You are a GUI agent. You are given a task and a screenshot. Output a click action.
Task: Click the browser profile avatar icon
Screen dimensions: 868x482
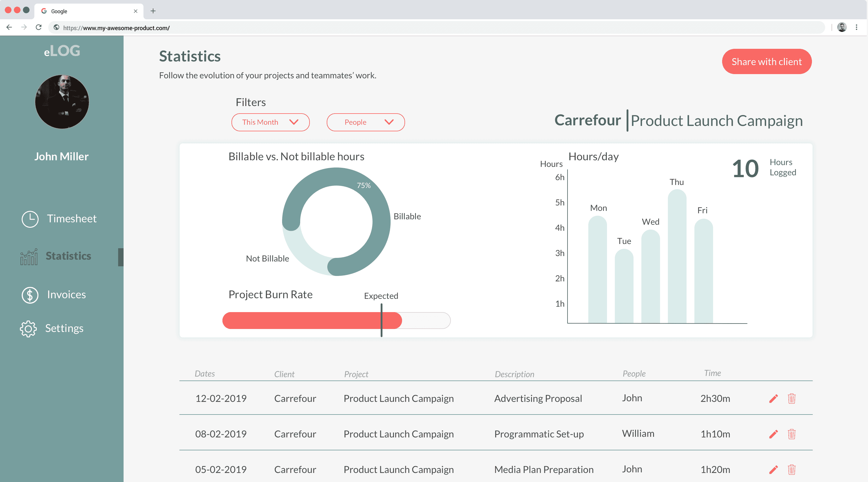click(842, 27)
